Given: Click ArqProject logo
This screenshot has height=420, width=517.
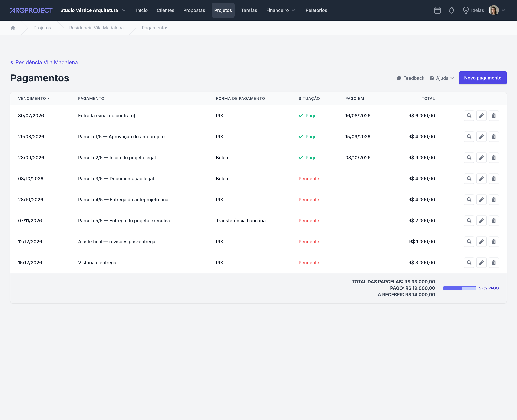Looking at the screenshot, I should pyautogui.click(x=32, y=10).
